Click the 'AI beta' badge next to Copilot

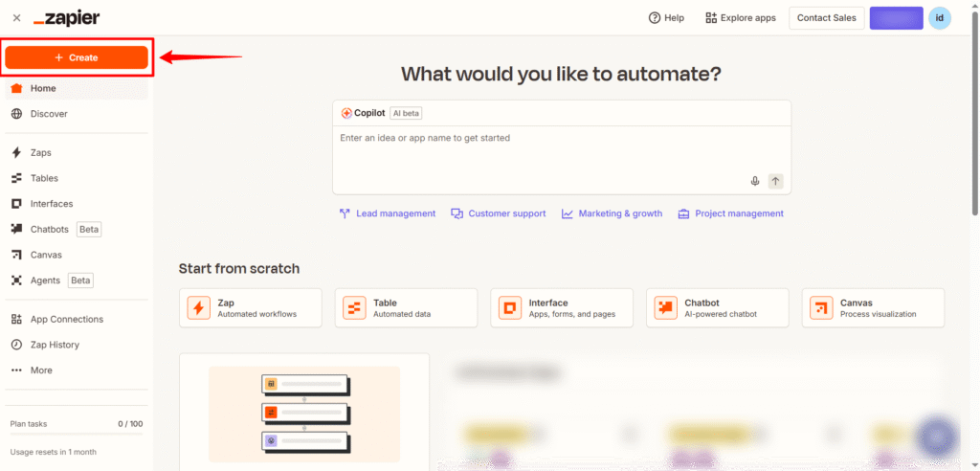406,113
